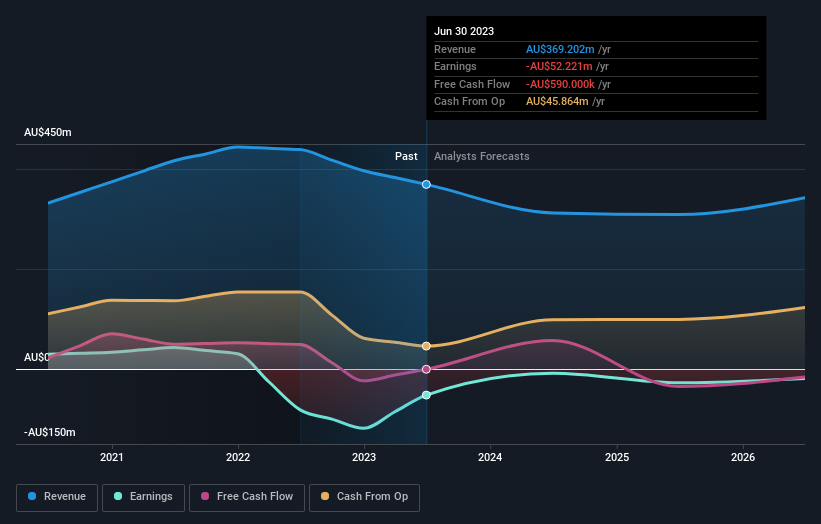
Task: Toggle the Revenue legend button
Action: pyautogui.click(x=57, y=497)
